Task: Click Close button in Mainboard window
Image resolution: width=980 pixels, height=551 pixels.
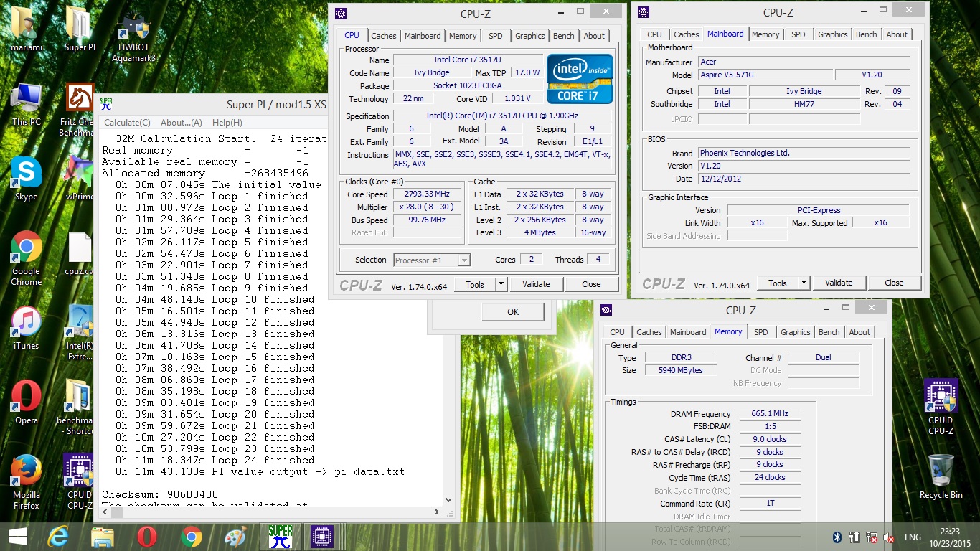Action: pyautogui.click(x=894, y=283)
